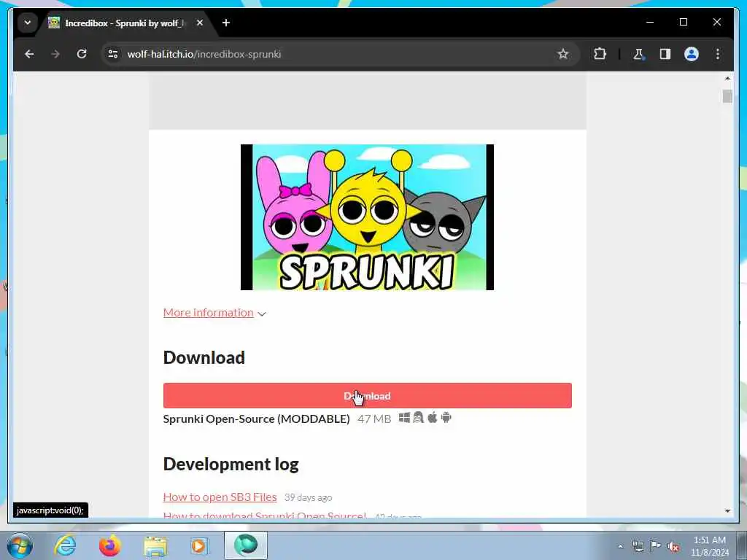
Task: Toggle the browser side panel icon
Action: pyautogui.click(x=665, y=54)
